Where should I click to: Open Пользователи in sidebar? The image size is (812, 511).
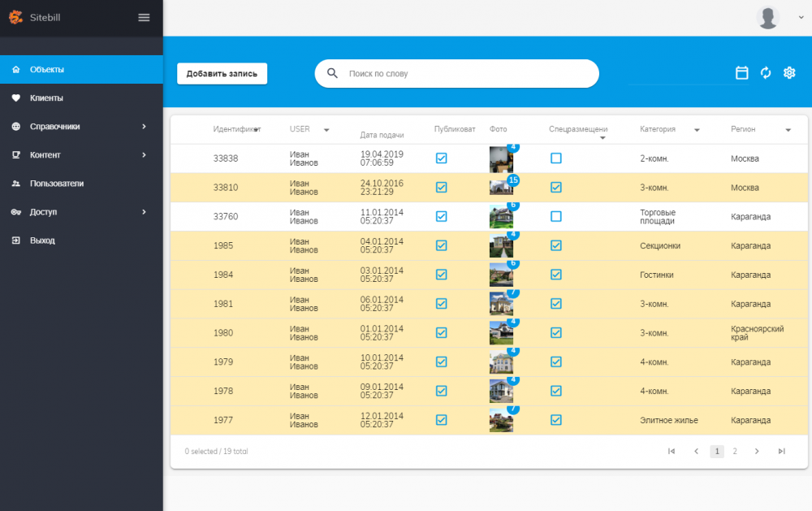click(x=81, y=184)
